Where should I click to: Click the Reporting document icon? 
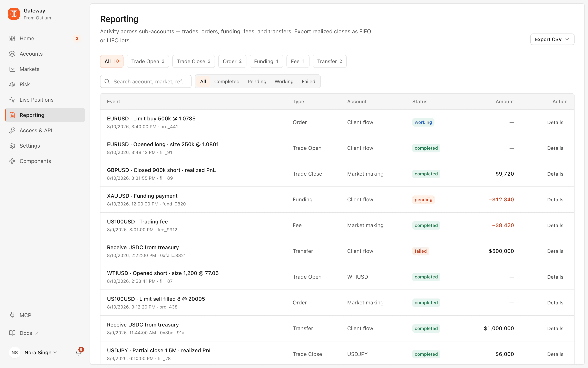(12, 115)
